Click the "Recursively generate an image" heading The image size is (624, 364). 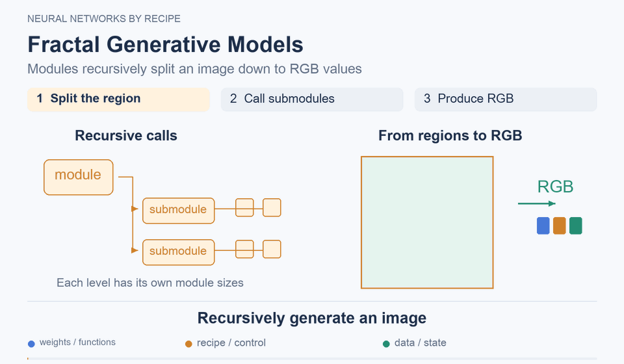pos(312,318)
